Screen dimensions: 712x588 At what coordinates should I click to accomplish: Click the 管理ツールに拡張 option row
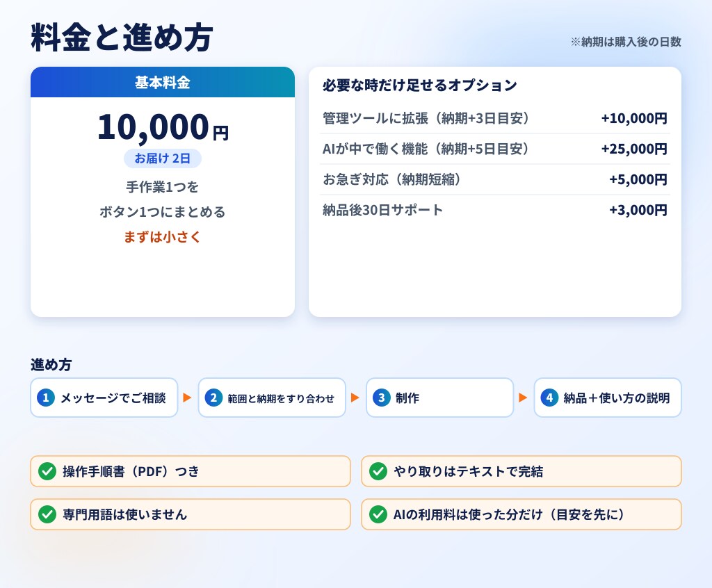coord(495,119)
